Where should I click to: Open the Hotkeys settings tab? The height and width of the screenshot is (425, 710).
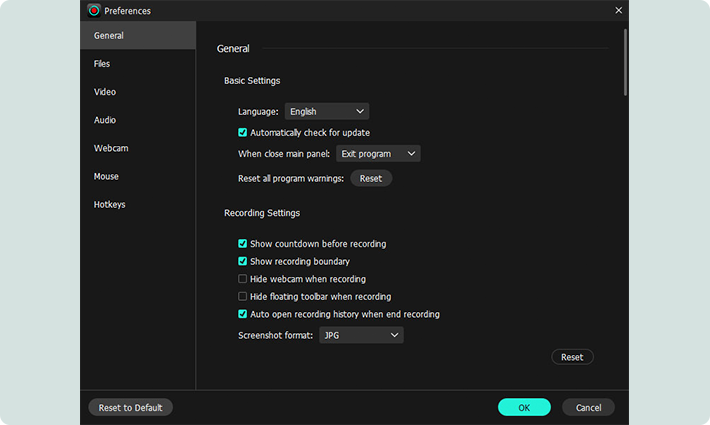pos(138,204)
